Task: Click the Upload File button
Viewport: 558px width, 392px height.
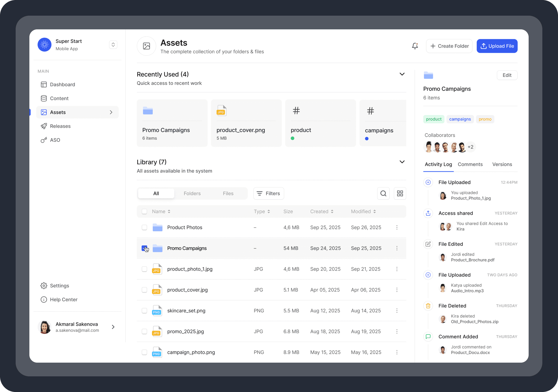Action: [497, 46]
